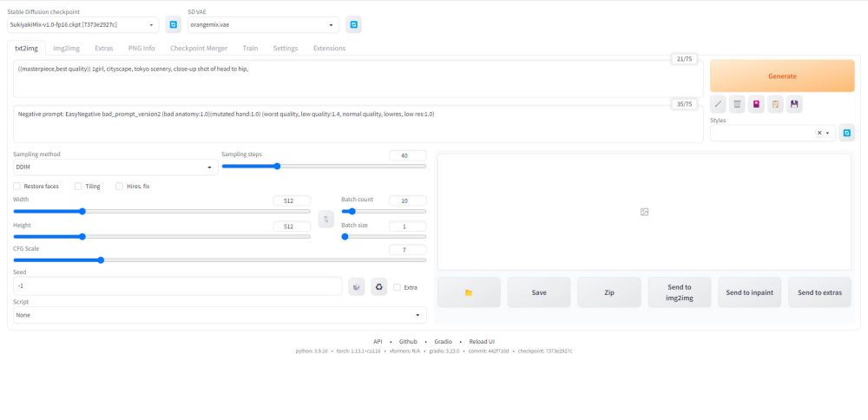
Task: Click the refresh icon beside SD VAE
Action: [353, 25]
